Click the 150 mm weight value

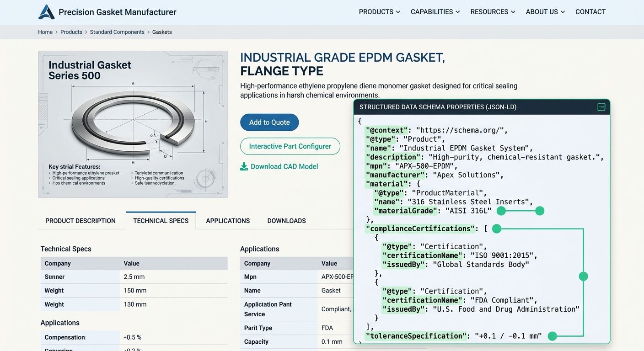pos(135,291)
